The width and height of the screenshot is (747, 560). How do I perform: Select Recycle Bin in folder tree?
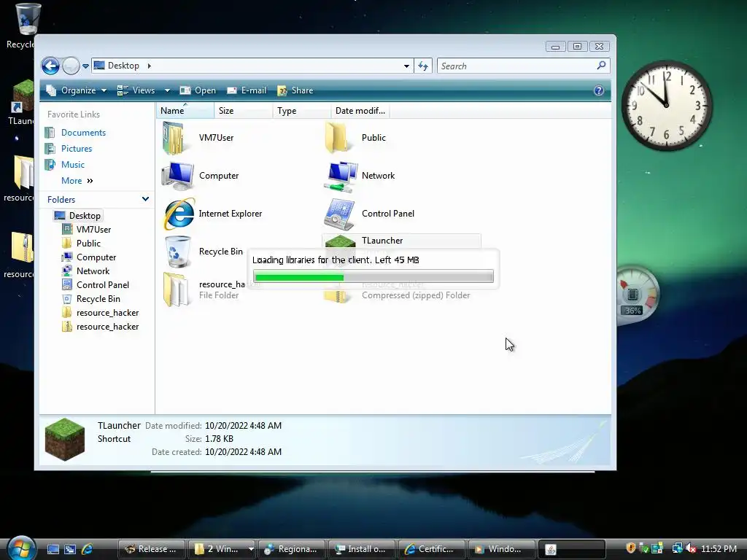tap(91, 298)
